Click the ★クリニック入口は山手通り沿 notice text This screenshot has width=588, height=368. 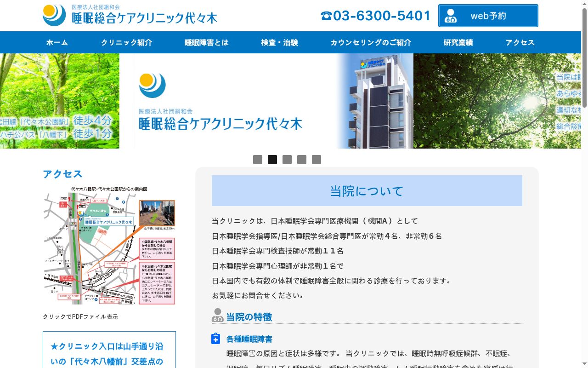(107, 346)
